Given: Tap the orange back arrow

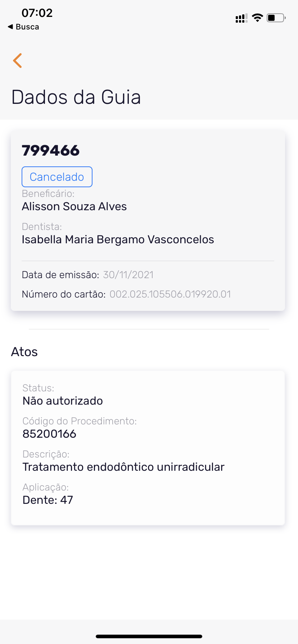Looking at the screenshot, I should (17, 60).
